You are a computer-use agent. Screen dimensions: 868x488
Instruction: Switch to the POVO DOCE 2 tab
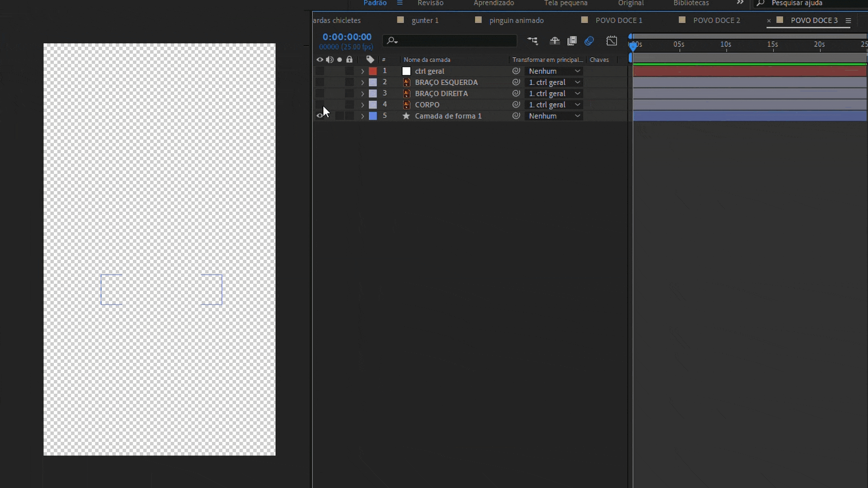[x=716, y=20]
